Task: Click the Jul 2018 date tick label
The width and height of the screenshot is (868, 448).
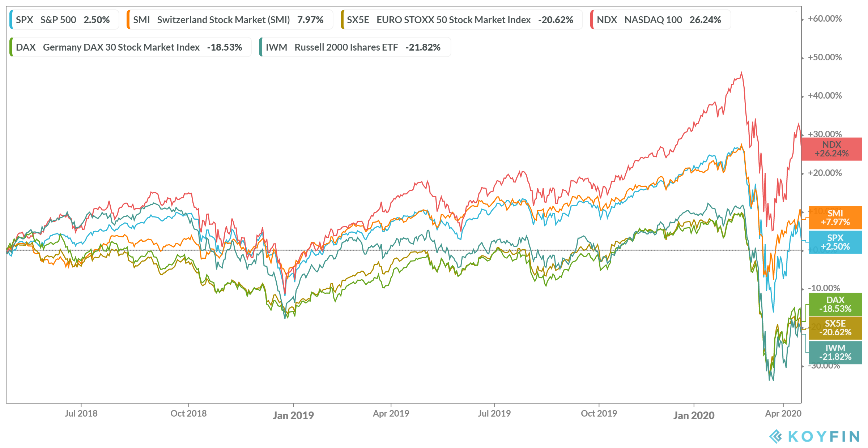Action: tap(81, 413)
